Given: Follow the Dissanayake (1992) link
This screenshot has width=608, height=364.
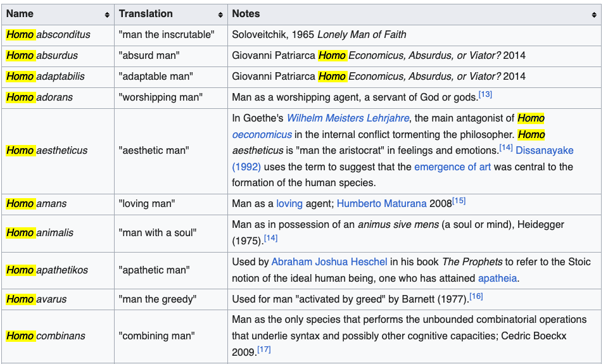Looking at the screenshot, I should (x=544, y=151).
